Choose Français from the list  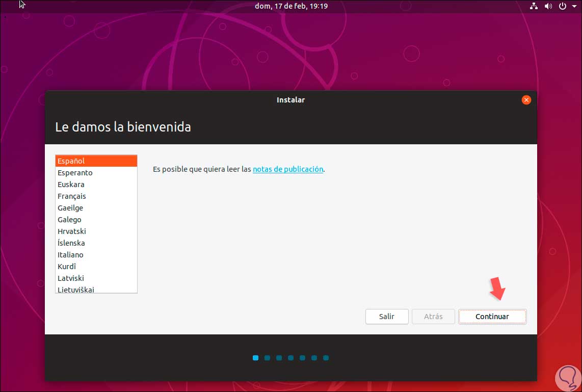[x=96, y=196]
